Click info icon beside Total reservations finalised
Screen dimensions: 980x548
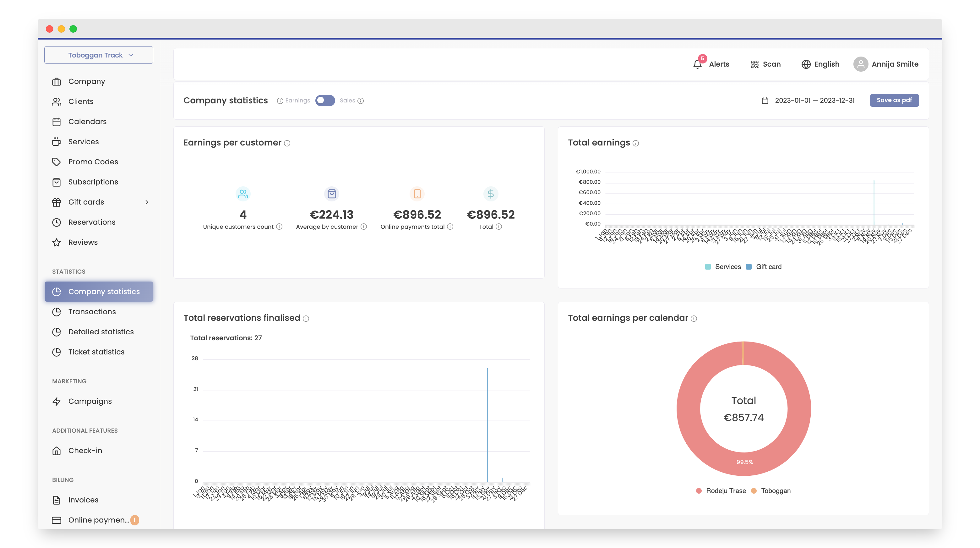306,319
